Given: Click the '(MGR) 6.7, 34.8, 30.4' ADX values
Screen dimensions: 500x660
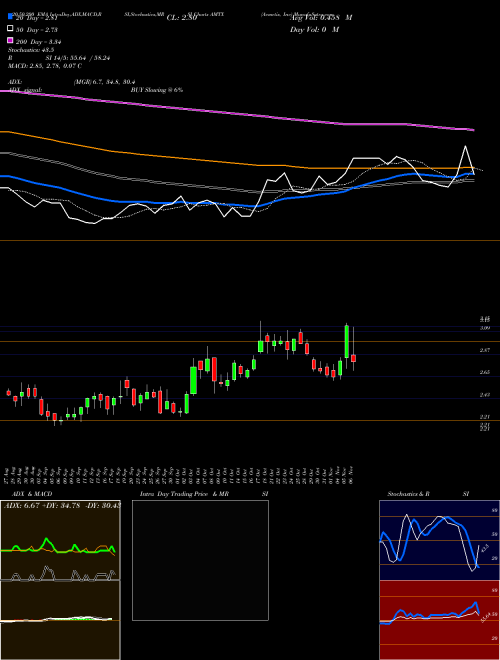Looking at the screenshot, I should coord(104,82).
